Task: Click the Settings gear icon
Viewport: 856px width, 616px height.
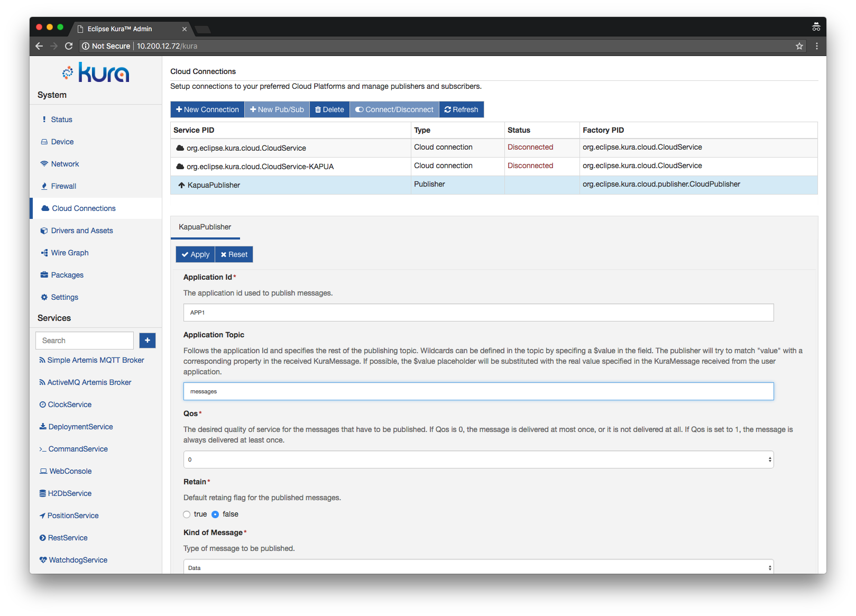Action: click(x=44, y=297)
